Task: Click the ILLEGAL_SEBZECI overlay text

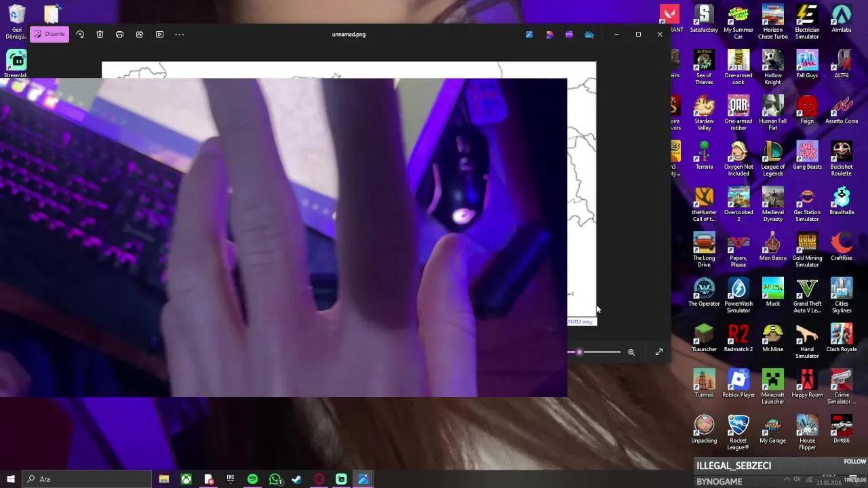Action: pos(734,466)
